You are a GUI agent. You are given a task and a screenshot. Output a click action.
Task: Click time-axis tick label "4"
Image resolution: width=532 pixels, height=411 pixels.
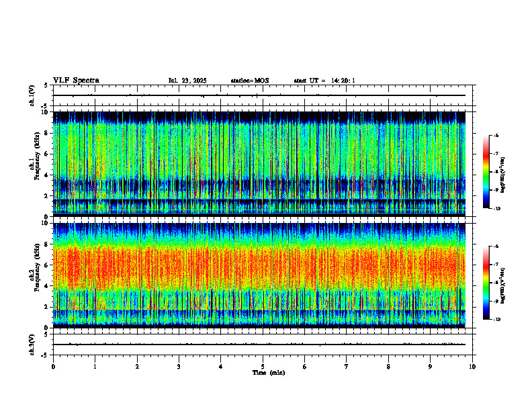pyautogui.click(x=221, y=367)
